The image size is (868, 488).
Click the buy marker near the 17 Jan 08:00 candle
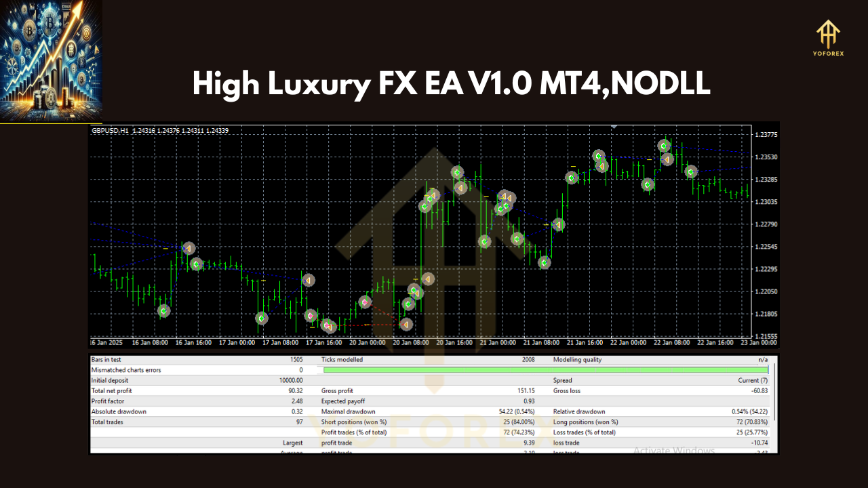click(x=261, y=318)
